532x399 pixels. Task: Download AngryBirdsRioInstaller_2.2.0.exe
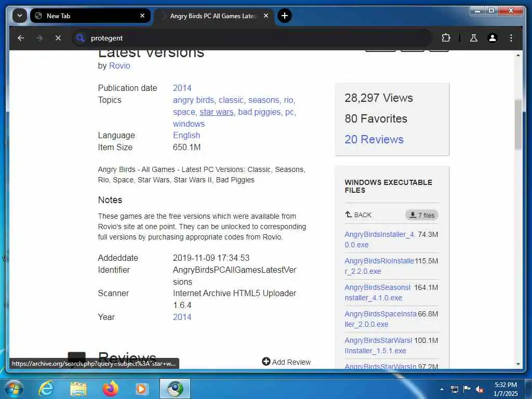point(379,266)
